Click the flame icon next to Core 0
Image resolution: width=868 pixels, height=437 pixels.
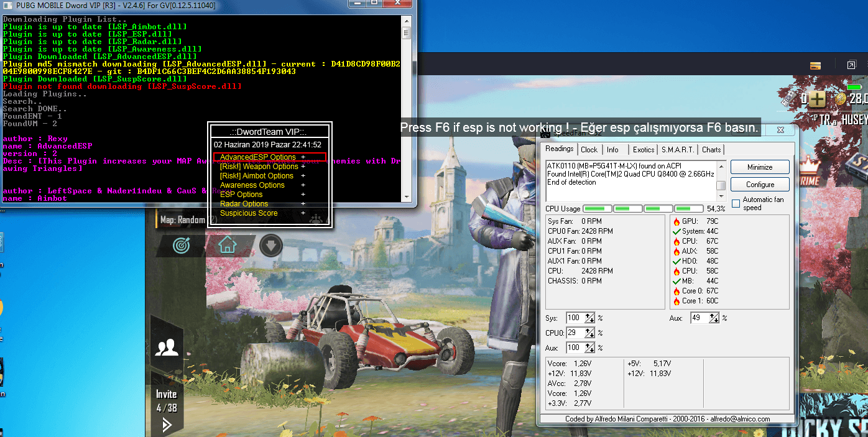(x=676, y=291)
